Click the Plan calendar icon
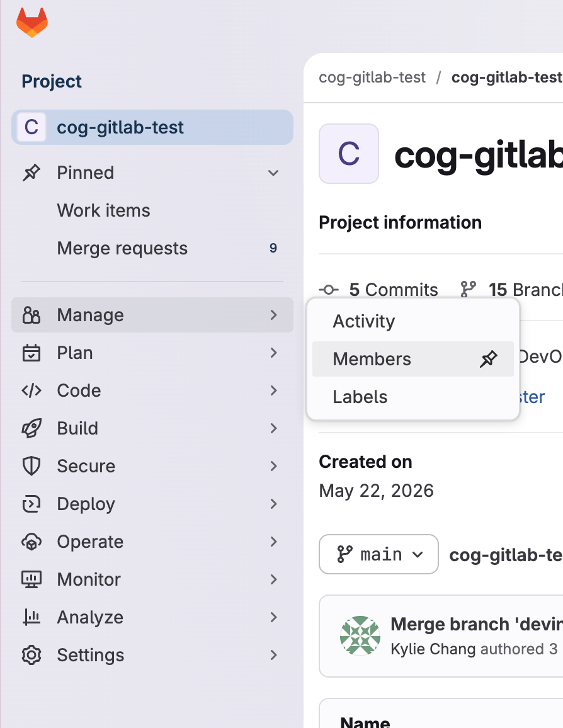The height and width of the screenshot is (728, 563). point(31,353)
